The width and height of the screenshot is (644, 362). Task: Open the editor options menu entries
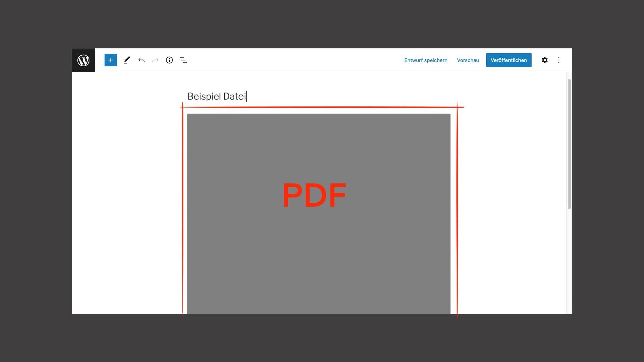tap(559, 60)
